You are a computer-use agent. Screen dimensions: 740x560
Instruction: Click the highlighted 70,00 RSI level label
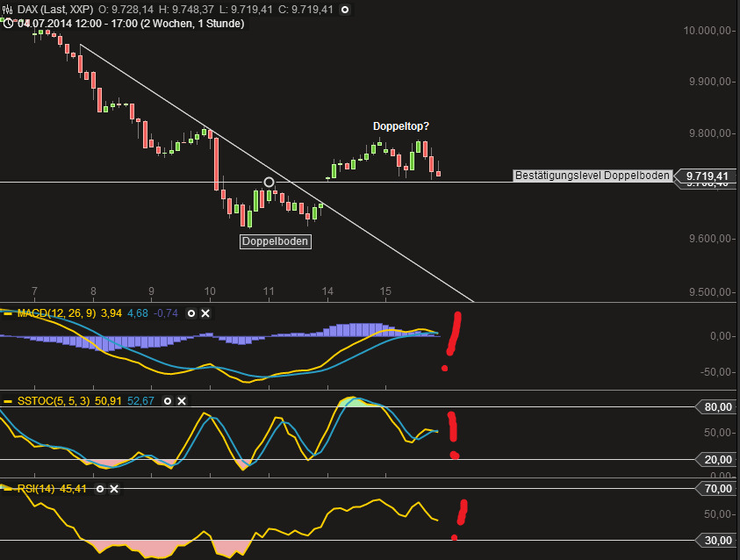(x=718, y=487)
